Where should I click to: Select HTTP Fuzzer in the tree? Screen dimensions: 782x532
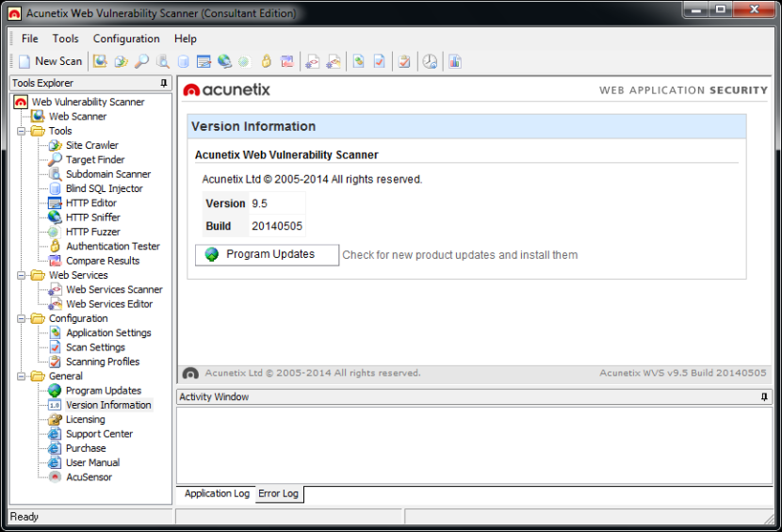93,232
